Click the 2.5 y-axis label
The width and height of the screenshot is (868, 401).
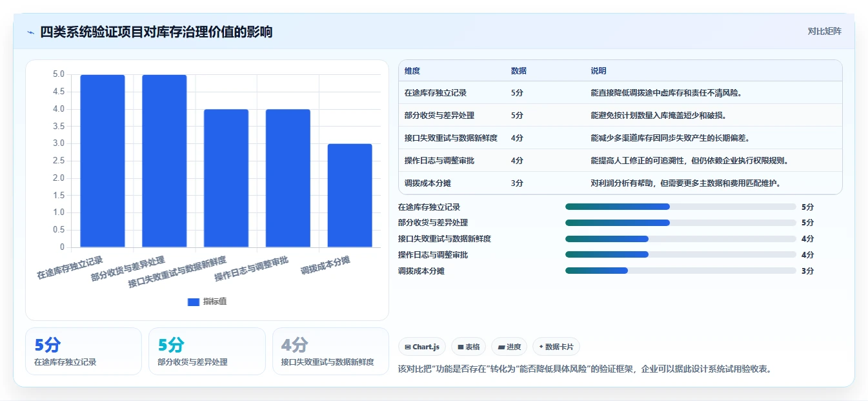[58, 161]
